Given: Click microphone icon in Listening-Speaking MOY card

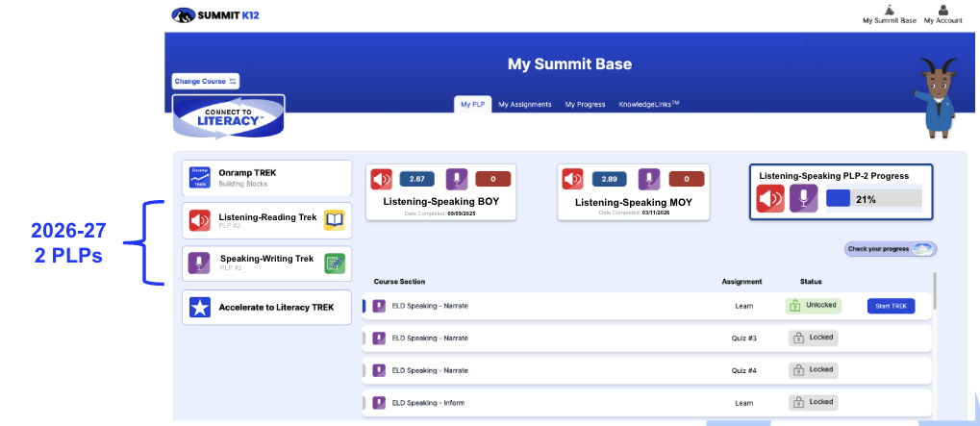Looking at the screenshot, I should (649, 179).
